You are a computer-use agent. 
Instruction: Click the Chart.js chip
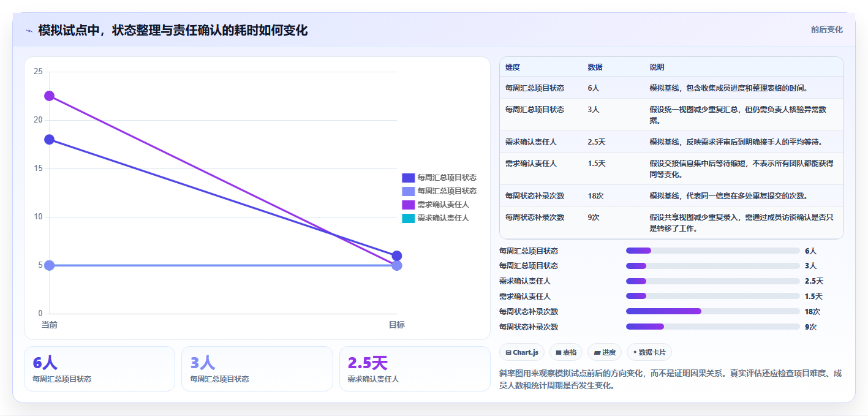522,352
